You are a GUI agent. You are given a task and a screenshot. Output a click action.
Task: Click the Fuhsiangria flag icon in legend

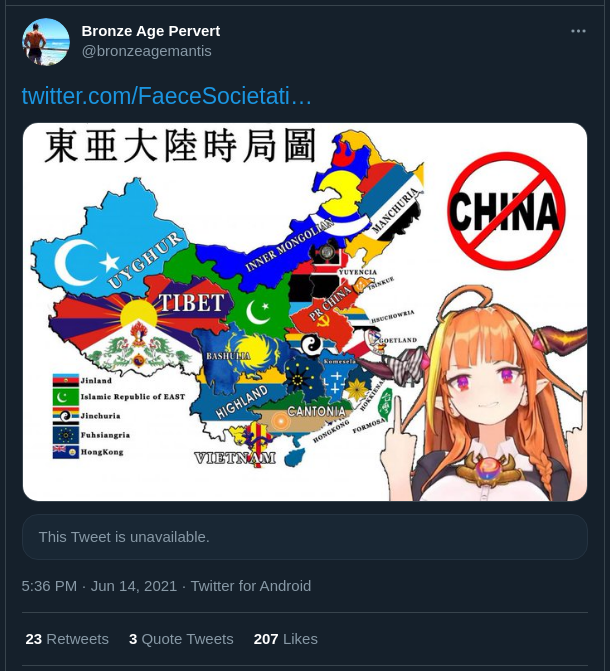tap(65, 435)
